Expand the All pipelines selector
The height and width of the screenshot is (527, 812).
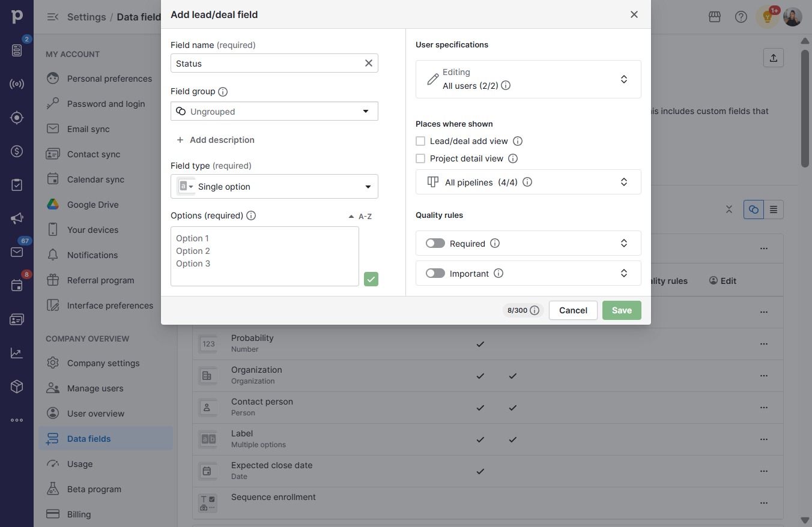point(529,182)
